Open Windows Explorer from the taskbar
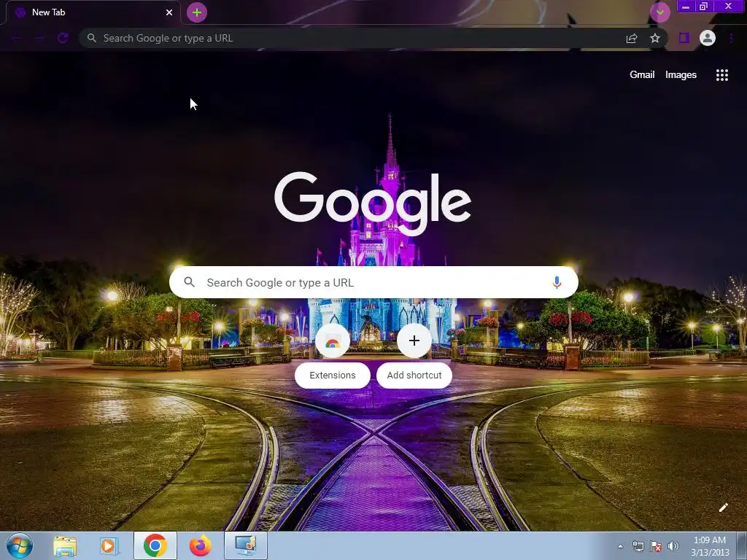 [x=65, y=545]
